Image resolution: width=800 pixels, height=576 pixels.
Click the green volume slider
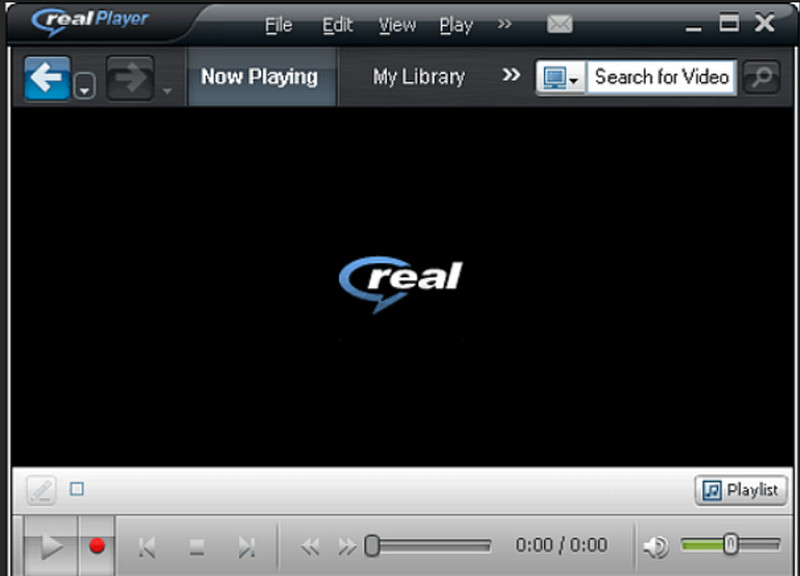pos(731,545)
